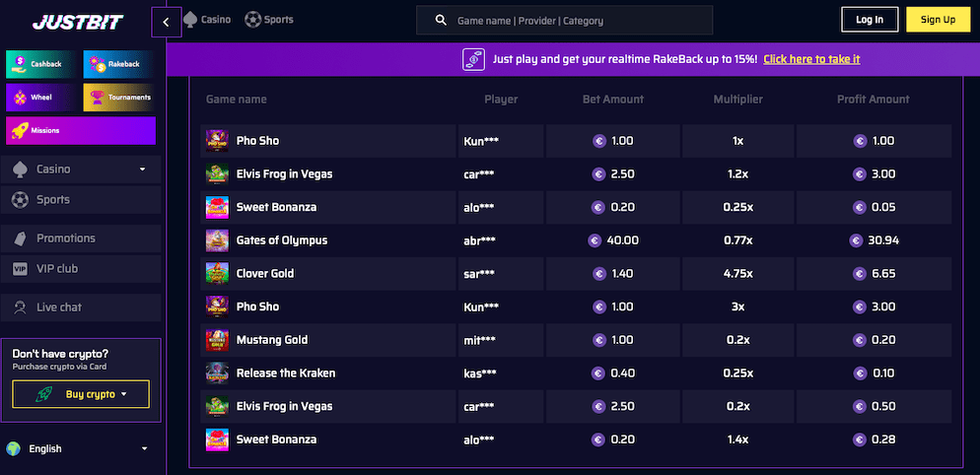Image resolution: width=980 pixels, height=475 pixels.
Task: Click the euro coin icon beside 40.00 bet
Action: pos(595,240)
